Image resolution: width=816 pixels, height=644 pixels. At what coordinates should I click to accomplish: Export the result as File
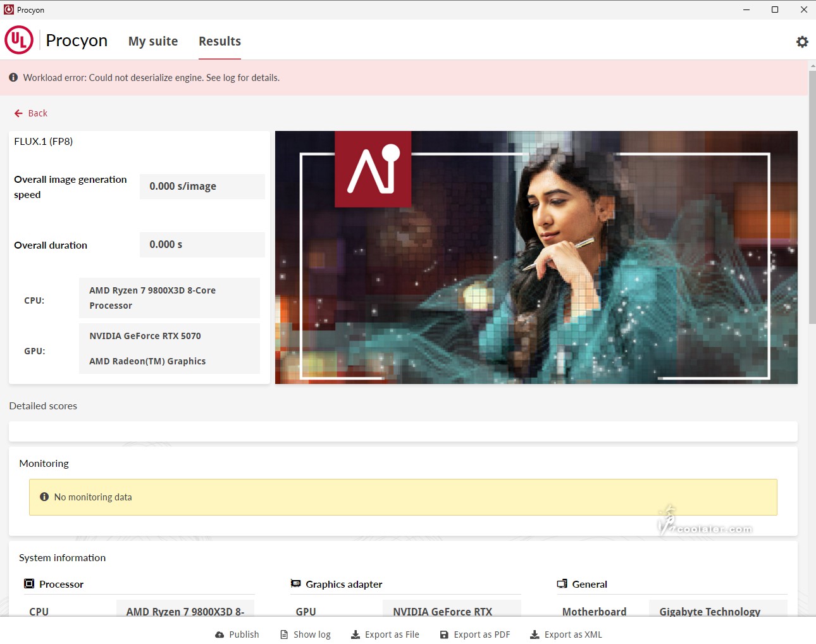click(385, 635)
